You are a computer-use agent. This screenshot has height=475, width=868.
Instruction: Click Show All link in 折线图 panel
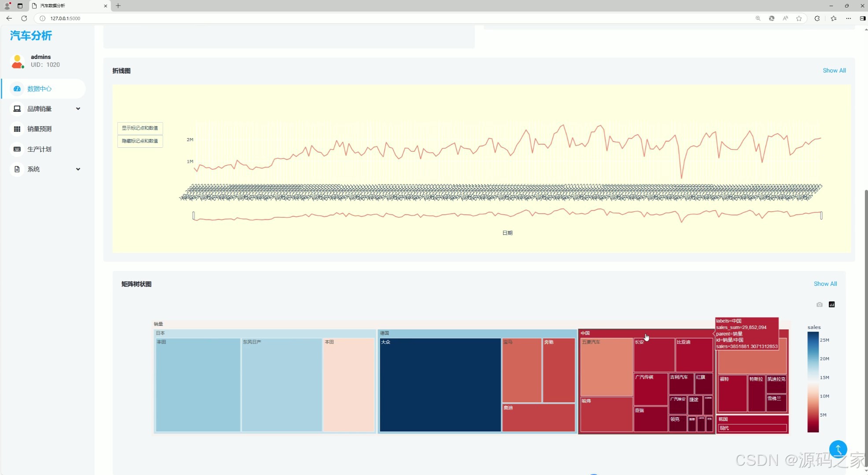point(834,70)
